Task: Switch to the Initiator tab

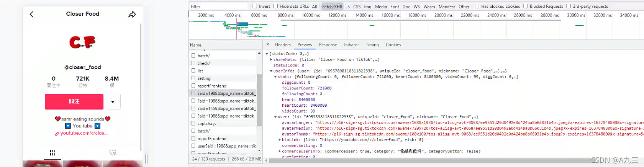Action: pyautogui.click(x=351, y=45)
